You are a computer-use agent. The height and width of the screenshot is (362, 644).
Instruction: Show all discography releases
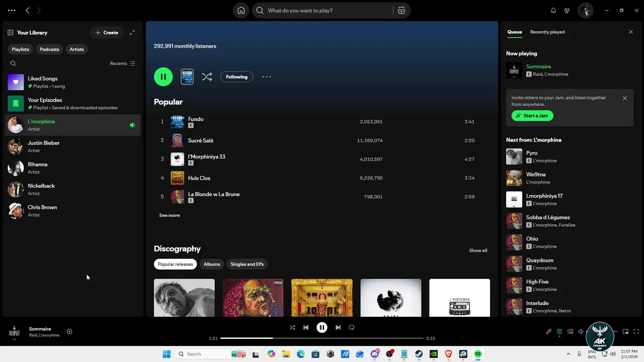478,250
